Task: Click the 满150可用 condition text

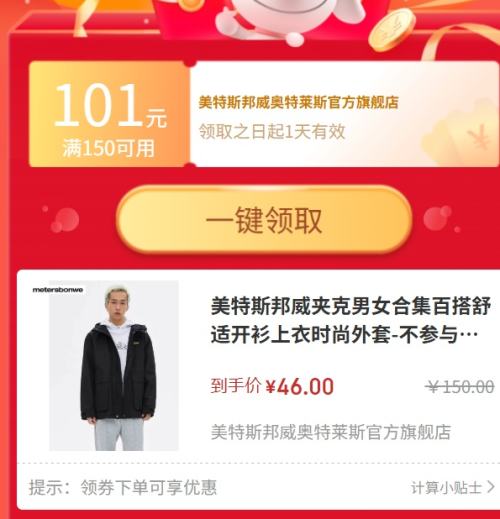Action: (x=109, y=149)
